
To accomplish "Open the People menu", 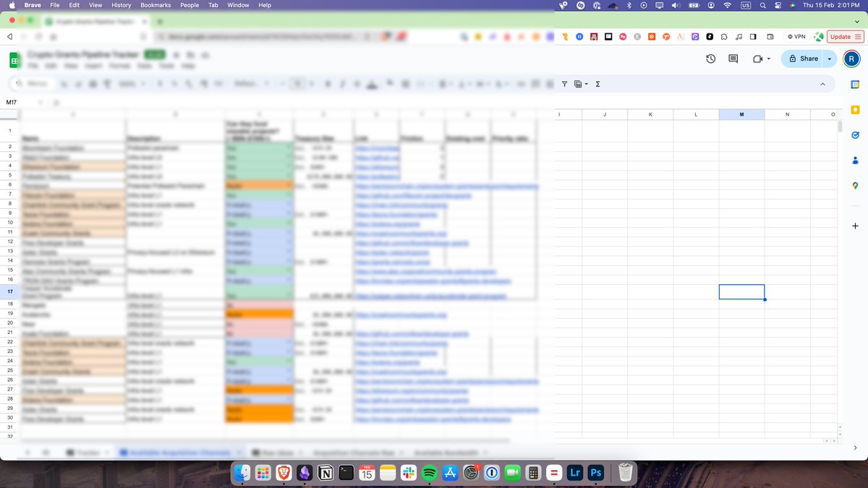I will (x=190, y=5).
